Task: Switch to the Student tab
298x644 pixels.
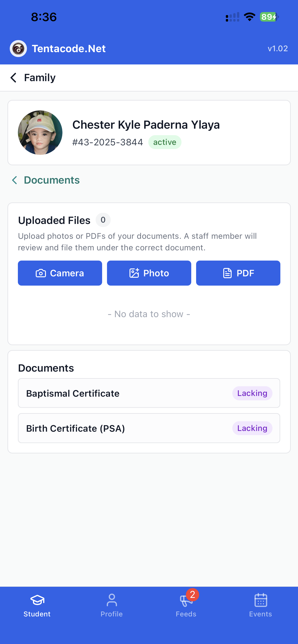Action: click(37, 606)
